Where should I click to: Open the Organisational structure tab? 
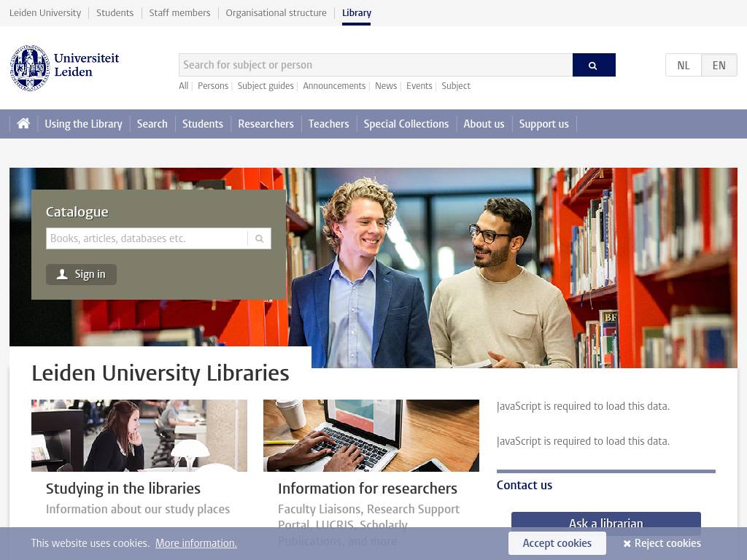[276, 13]
